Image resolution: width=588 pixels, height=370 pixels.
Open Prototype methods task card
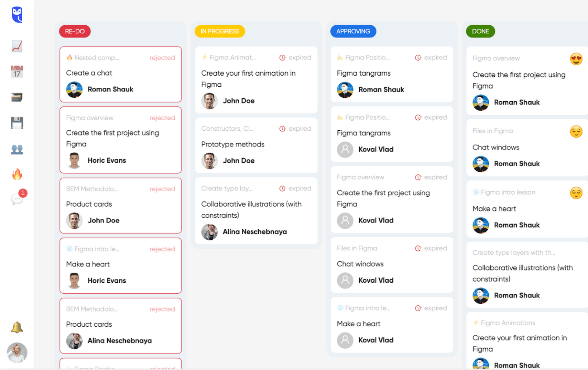point(256,145)
